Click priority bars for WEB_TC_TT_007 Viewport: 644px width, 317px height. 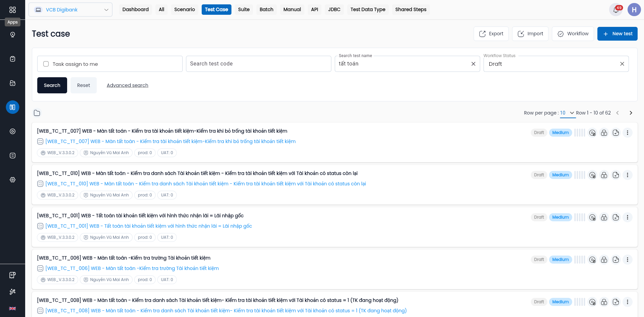coord(580,133)
